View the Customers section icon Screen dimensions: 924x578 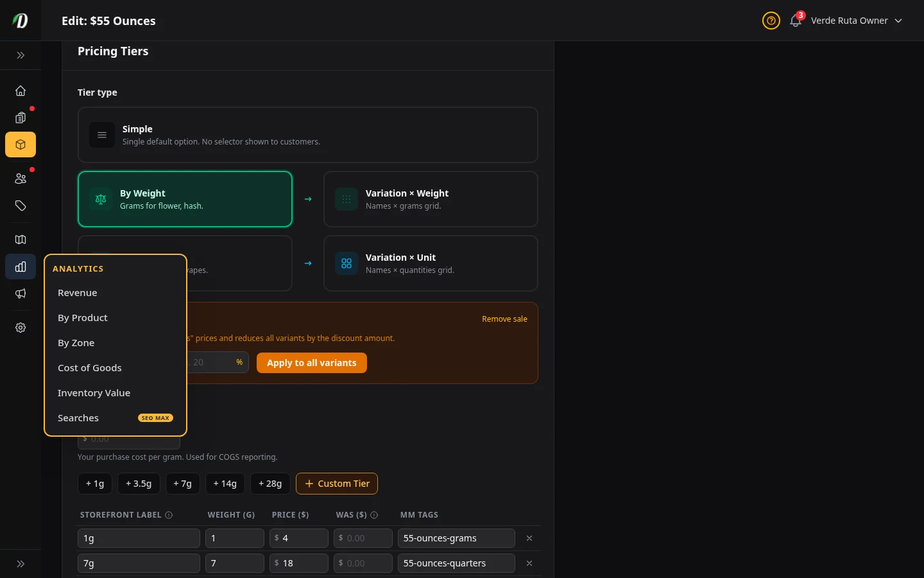pos(20,179)
